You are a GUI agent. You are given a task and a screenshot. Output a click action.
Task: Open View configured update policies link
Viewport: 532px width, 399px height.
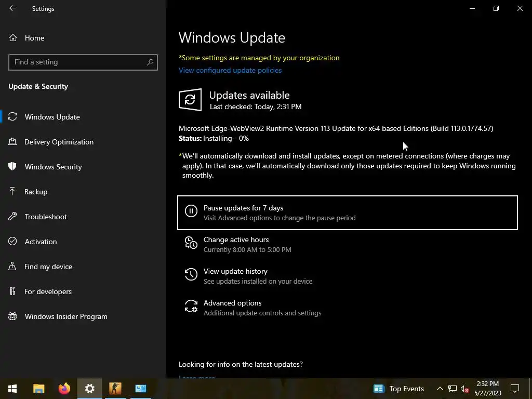(230, 70)
